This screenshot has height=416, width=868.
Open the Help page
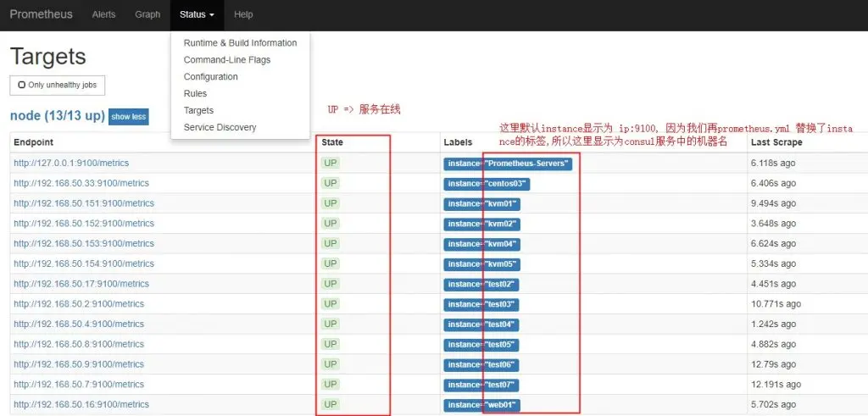tap(243, 15)
